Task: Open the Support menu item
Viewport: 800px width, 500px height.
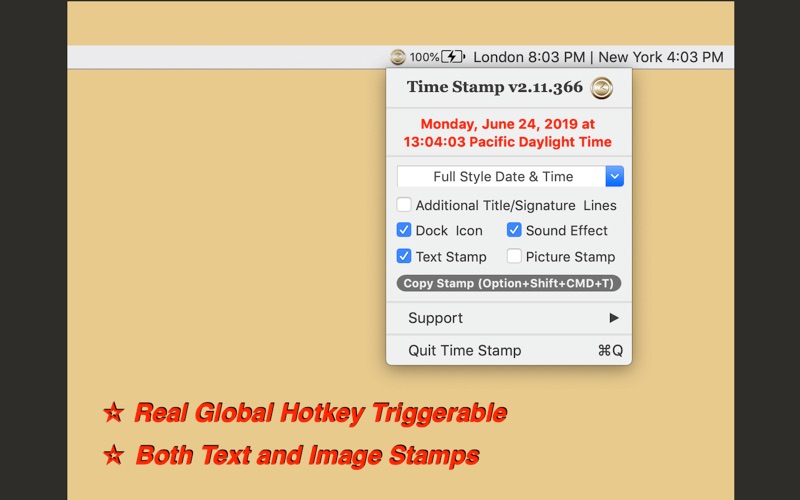Action: [509, 318]
